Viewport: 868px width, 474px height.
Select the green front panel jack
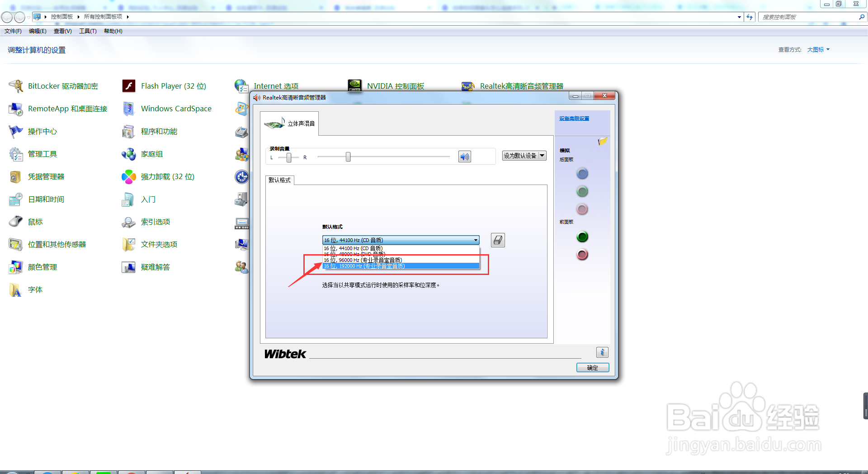click(x=582, y=237)
